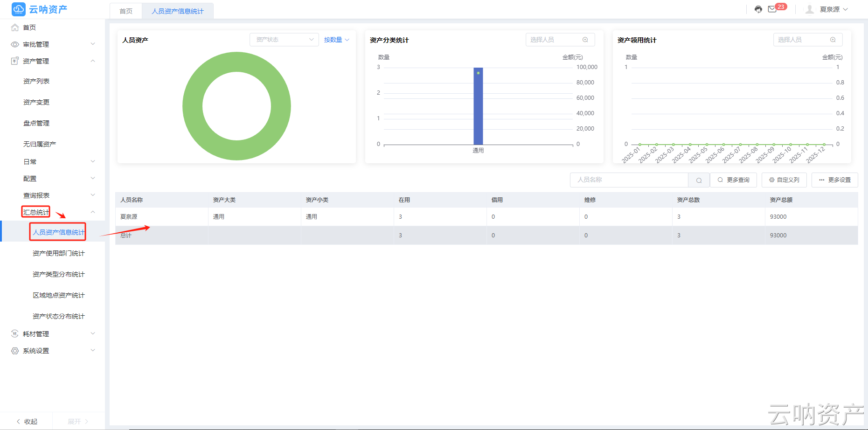Click search icon in 资产领用统计 选择人员 field
This screenshot has width=868, height=430.
click(833, 40)
